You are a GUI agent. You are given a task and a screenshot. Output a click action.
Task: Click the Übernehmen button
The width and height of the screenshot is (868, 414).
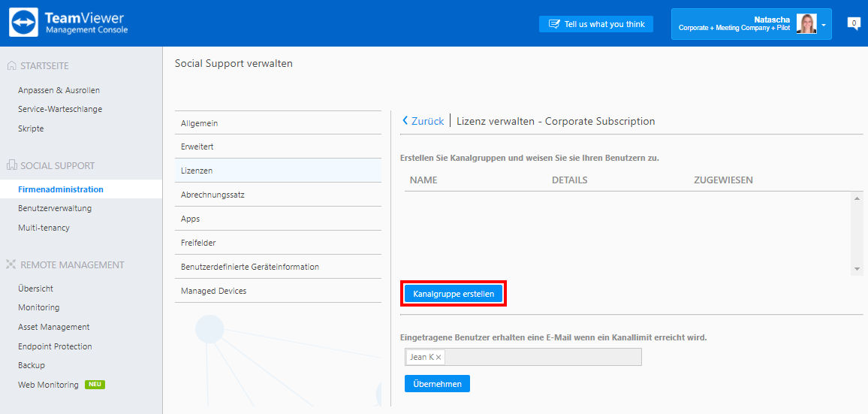(437, 383)
